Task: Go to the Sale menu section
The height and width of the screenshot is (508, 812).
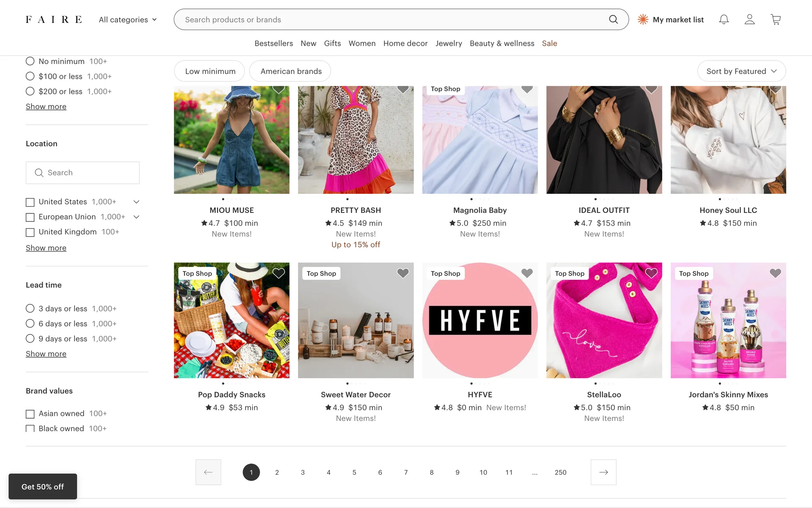Action: (549, 43)
